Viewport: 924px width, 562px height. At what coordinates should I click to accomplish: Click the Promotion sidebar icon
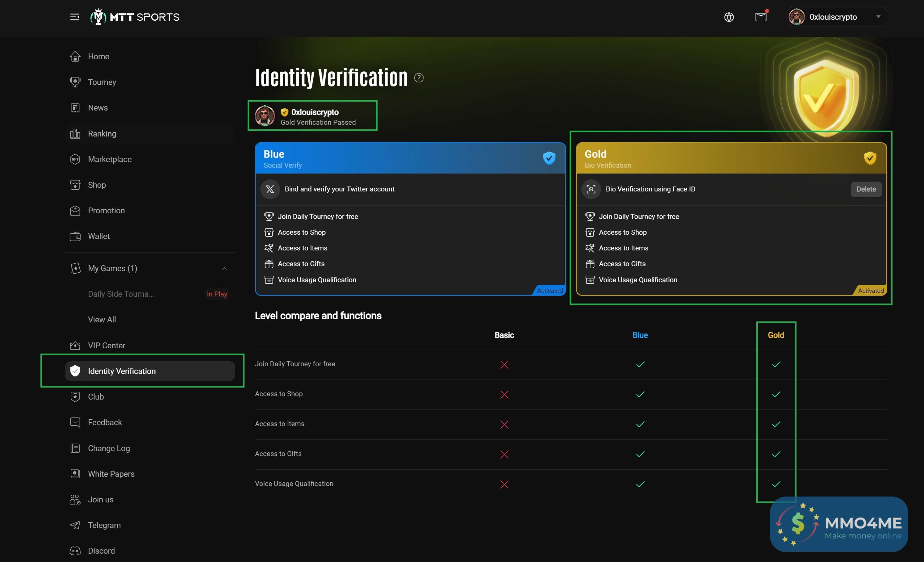pos(75,211)
